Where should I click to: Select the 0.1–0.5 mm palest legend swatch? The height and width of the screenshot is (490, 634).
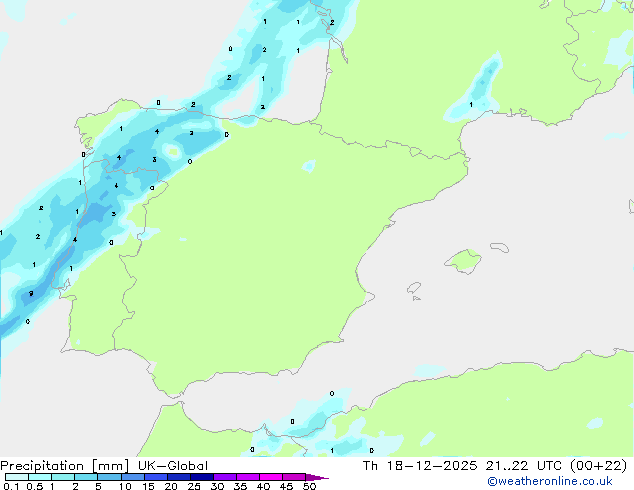tap(17, 477)
